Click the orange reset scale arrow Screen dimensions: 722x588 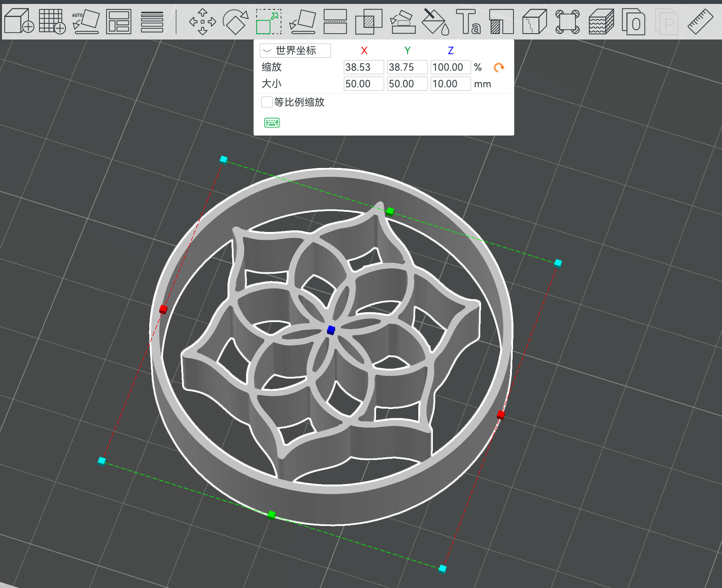499,68
